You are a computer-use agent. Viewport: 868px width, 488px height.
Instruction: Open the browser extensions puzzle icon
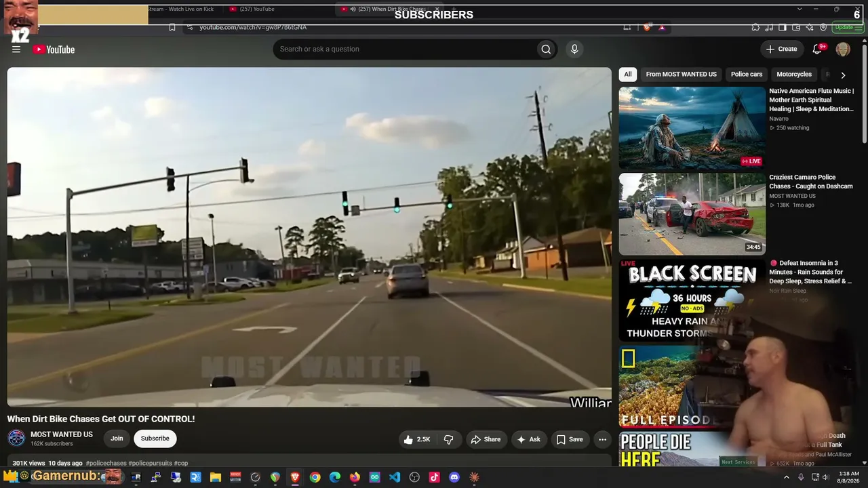coord(755,27)
